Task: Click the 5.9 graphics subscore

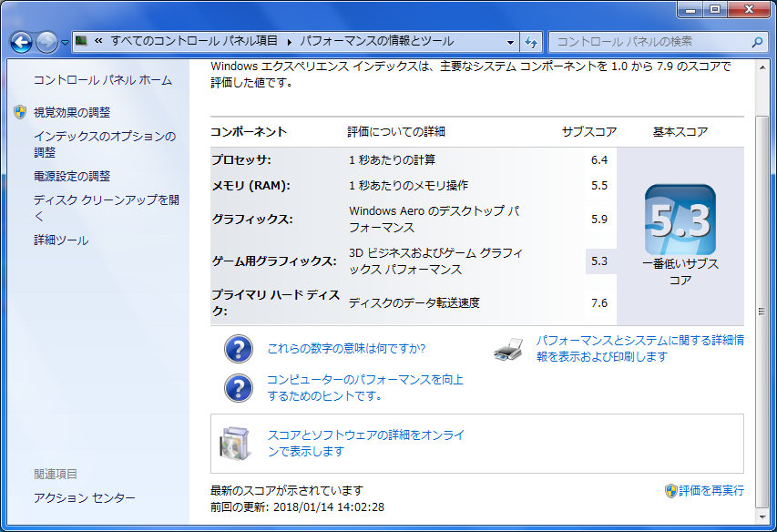Action: click(x=599, y=219)
